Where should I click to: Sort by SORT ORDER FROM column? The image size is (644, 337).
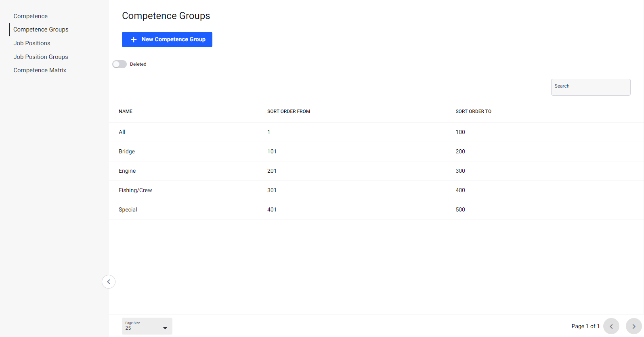click(x=289, y=111)
